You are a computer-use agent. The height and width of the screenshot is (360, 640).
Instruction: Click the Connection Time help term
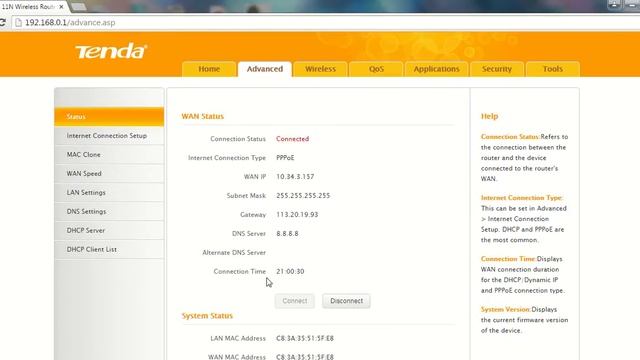[x=508, y=259]
